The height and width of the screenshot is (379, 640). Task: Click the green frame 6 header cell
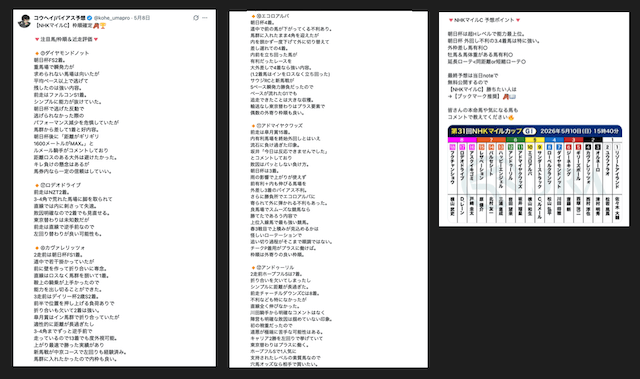coord(515,140)
